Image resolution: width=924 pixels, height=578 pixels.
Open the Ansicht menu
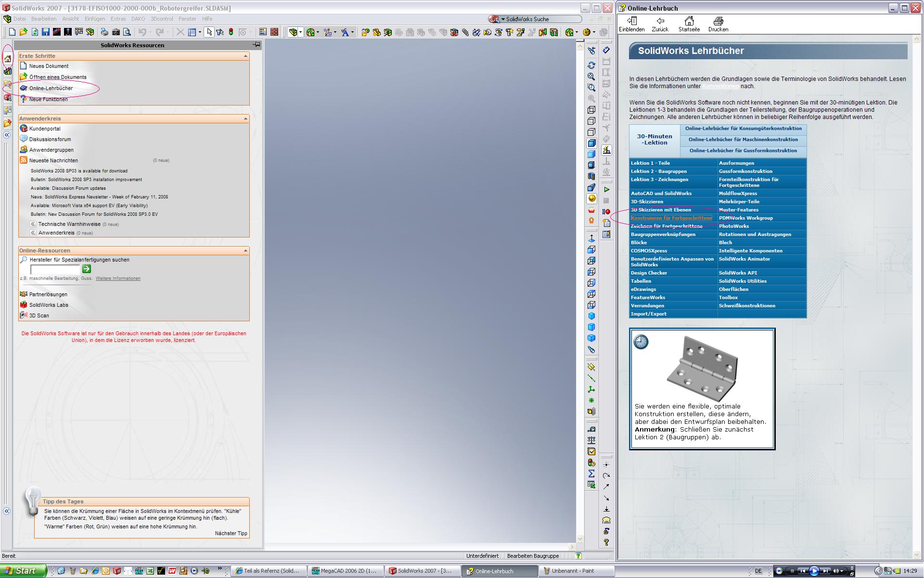(x=71, y=19)
